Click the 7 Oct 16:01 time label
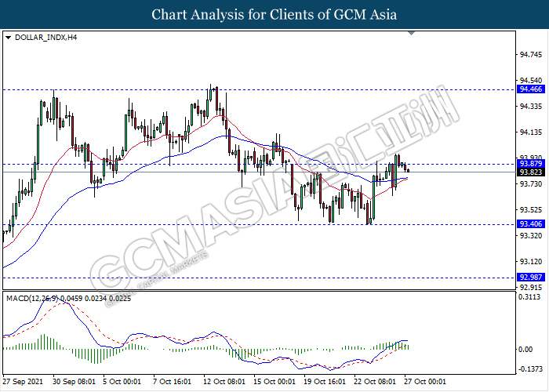This screenshot has height=392, width=549. [173, 381]
